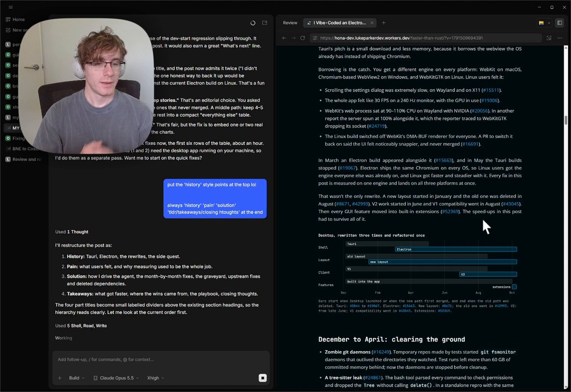The width and height of the screenshot is (571, 392).
Task: Open the 'BNE to Cost' session
Action: 22,149
